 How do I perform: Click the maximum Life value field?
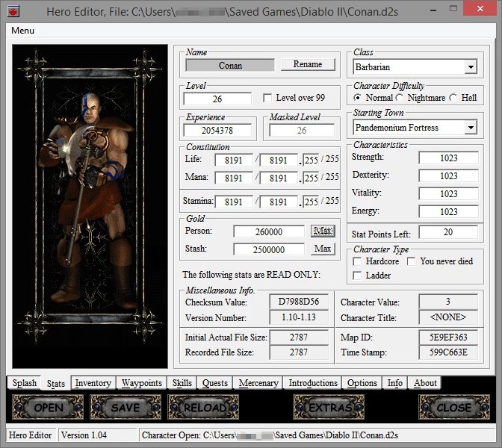click(279, 160)
